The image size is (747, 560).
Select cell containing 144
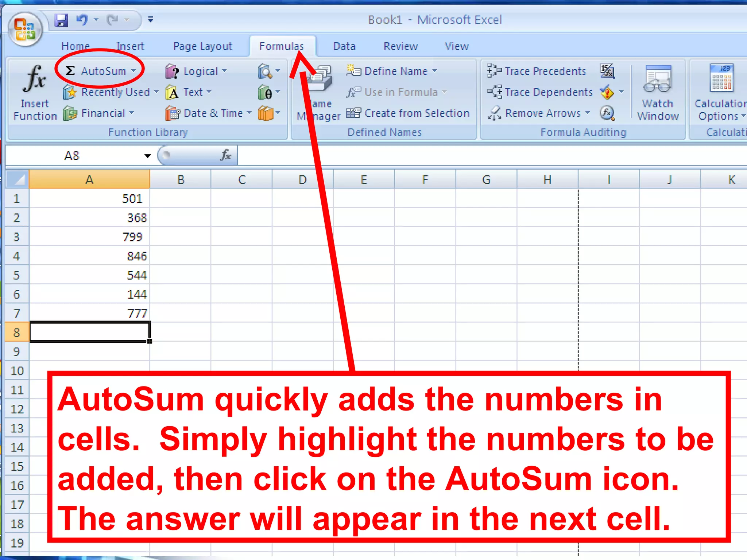point(89,294)
